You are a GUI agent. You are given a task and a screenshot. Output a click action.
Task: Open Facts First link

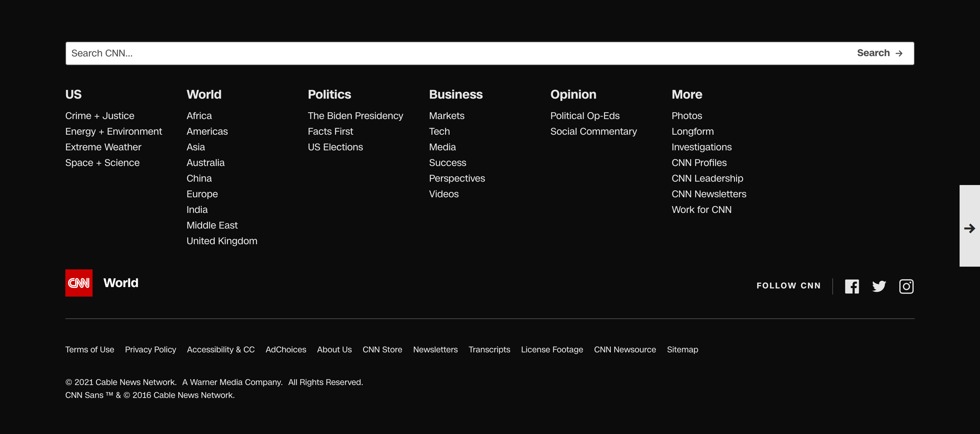330,131
